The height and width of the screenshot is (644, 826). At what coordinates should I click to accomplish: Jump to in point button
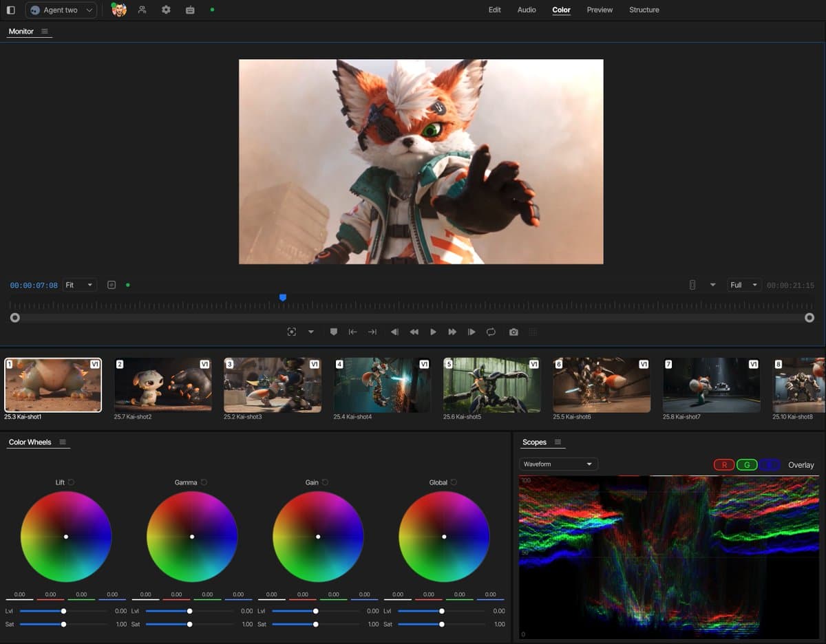[x=353, y=332]
